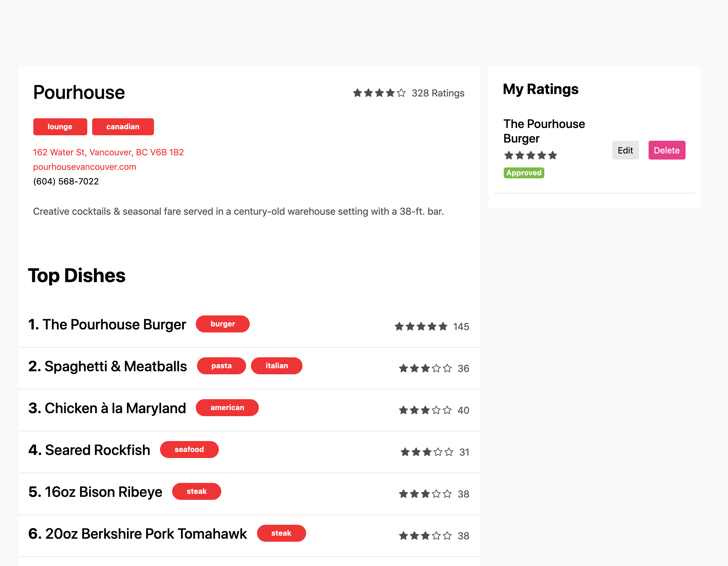Click the 31 rating count for Rockfish

[464, 452]
